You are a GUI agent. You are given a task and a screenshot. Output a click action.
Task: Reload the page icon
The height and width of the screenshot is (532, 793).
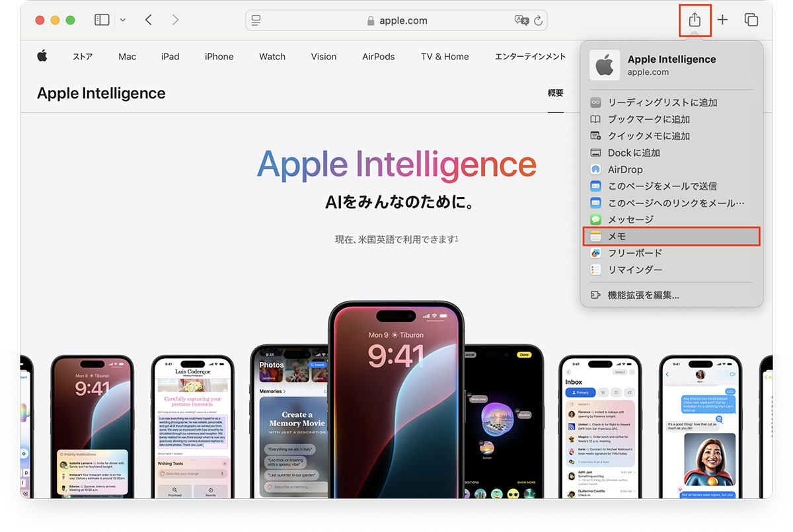[x=539, y=20]
